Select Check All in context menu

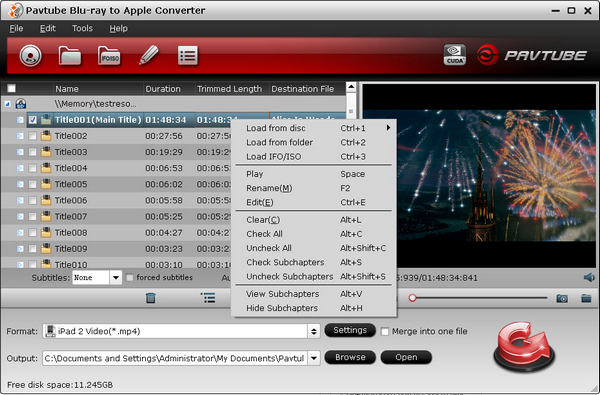point(314,234)
